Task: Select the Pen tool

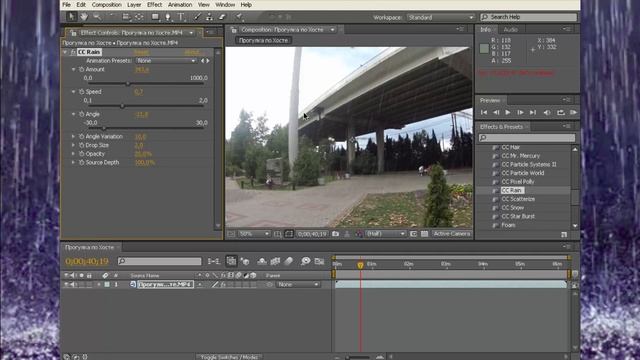Action: point(168,17)
